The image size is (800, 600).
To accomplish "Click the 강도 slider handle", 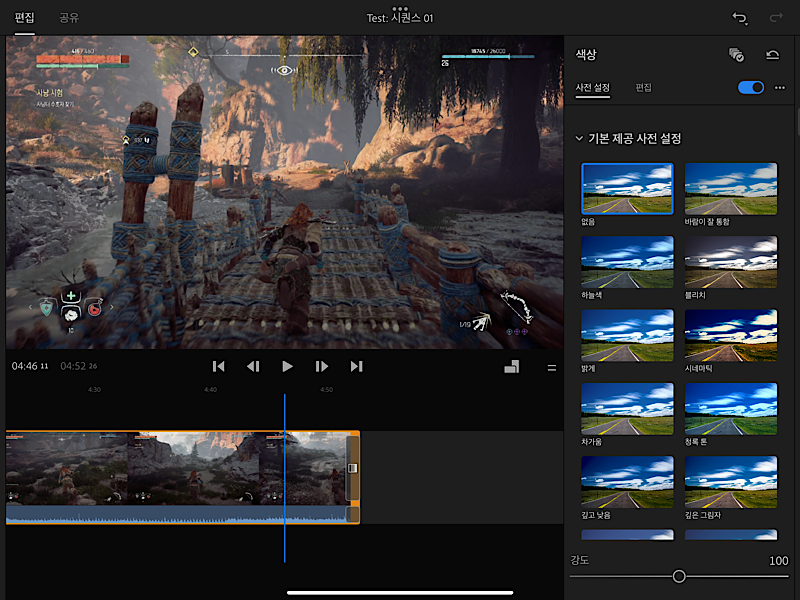I will point(679,577).
